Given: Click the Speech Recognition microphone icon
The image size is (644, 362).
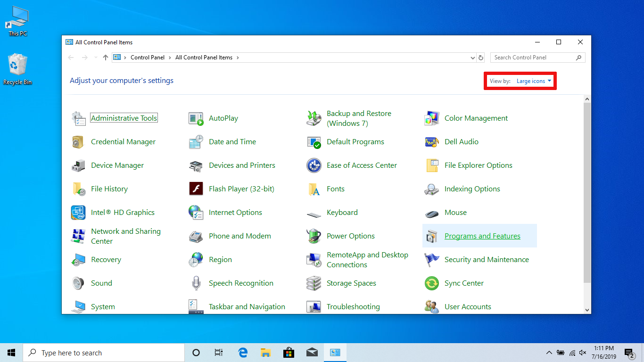Looking at the screenshot, I should tap(196, 283).
